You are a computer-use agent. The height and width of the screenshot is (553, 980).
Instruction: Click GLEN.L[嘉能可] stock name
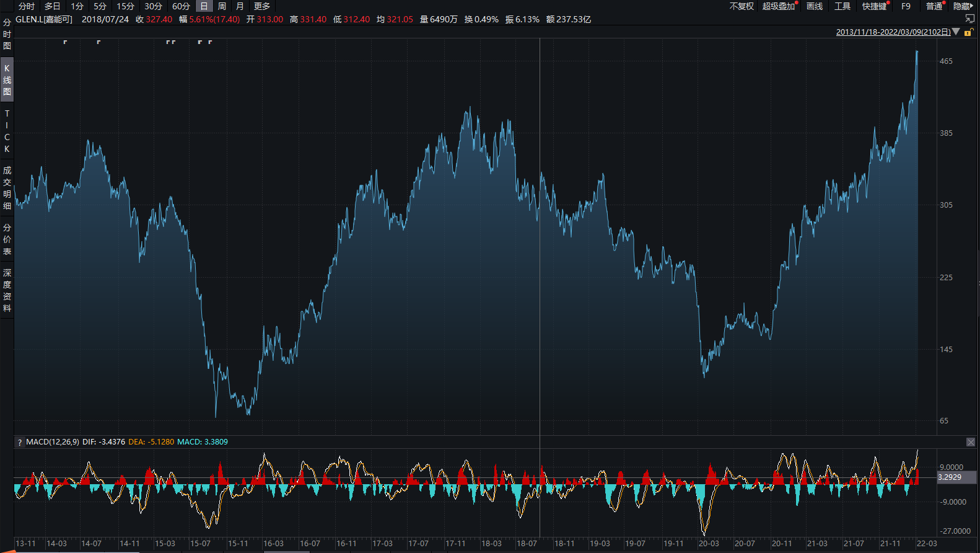pyautogui.click(x=43, y=19)
